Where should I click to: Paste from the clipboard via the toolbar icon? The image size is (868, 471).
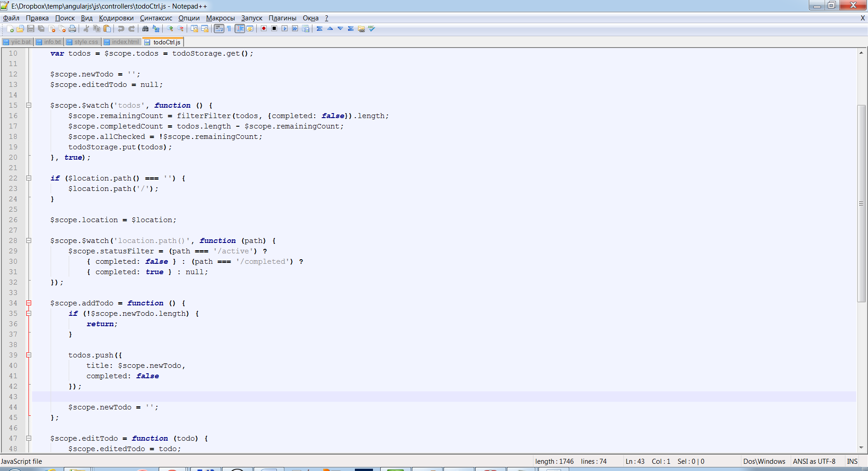tap(107, 29)
